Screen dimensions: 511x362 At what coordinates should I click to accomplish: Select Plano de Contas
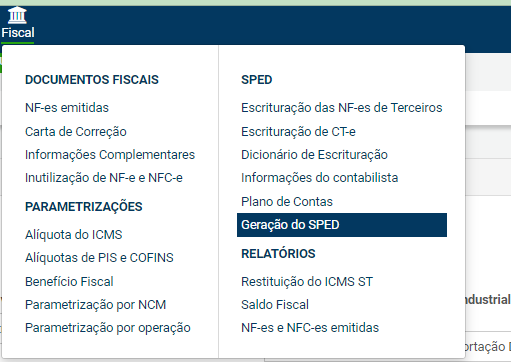pyautogui.click(x=287, y=202)
